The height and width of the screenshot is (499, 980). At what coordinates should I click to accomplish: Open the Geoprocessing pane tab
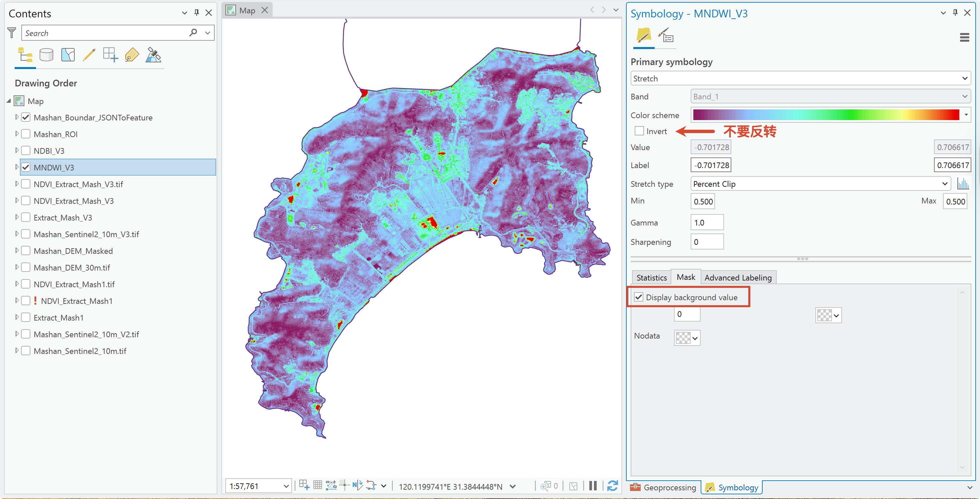pyautogui.click(x=663, y=488)
